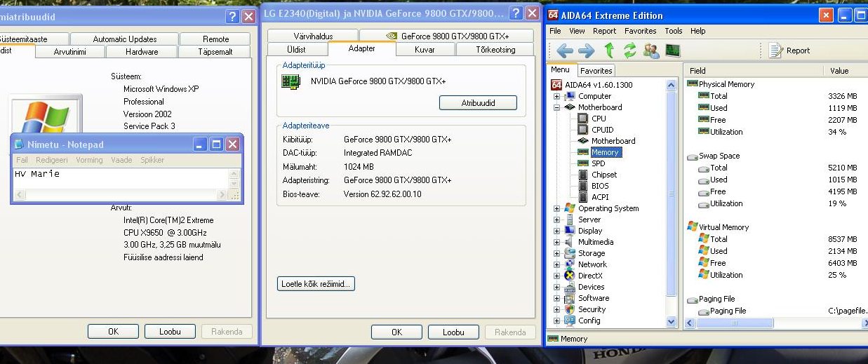
Task: Click the Physical Memory group icon
Action: click(692, 83)
